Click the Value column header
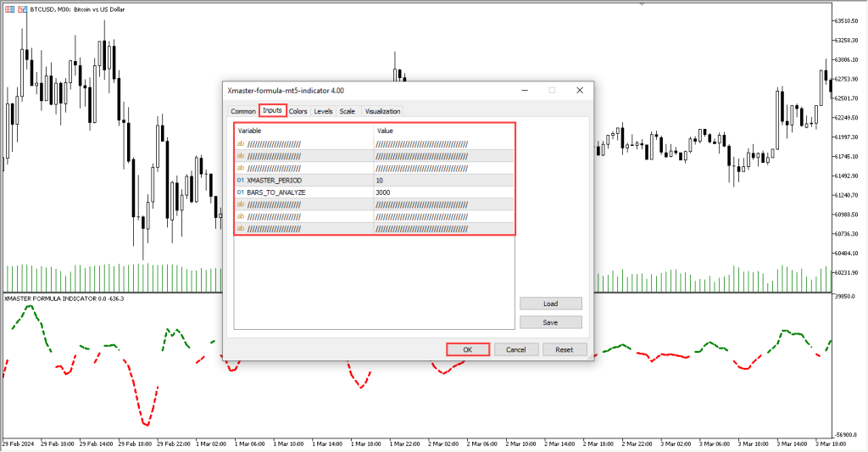This screenshot has width=868, height=452. 444,131
